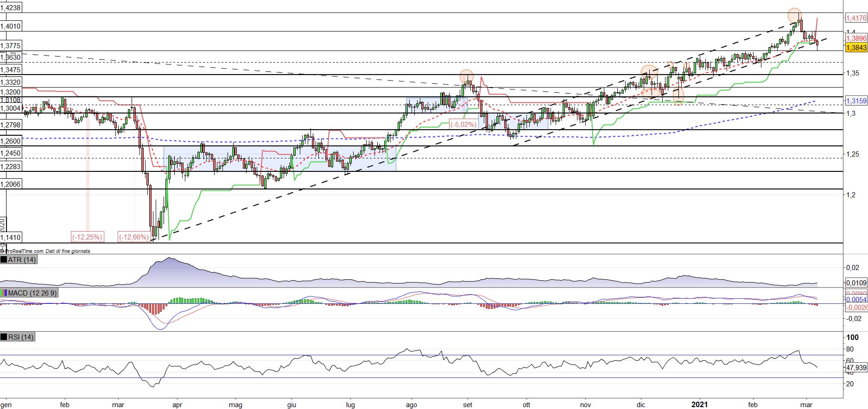
Task: Click the ATR value tag 0,0109
Action: [855, 283]
